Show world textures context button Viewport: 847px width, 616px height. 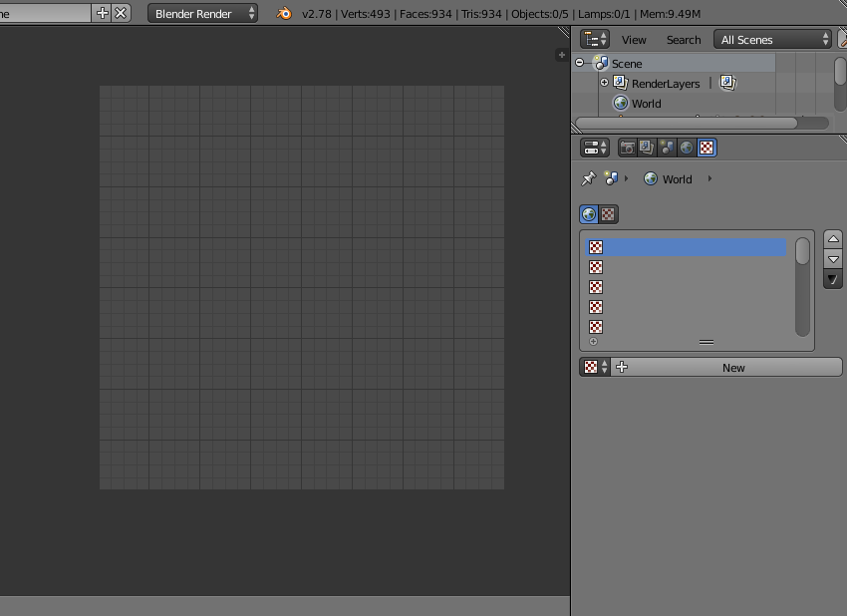[589, 214]
